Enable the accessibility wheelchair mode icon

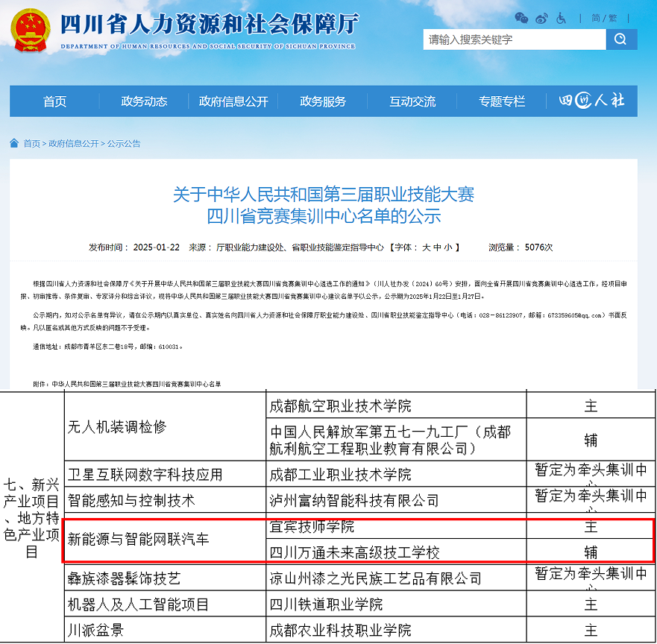(x=561, y=18)
